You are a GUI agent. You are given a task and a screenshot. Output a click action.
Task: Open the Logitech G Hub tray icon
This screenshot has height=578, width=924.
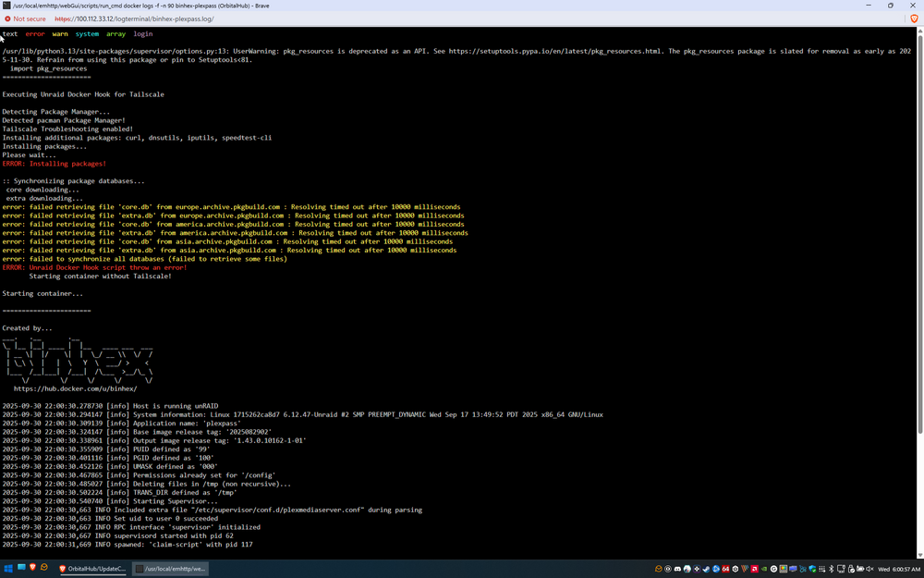773,569
